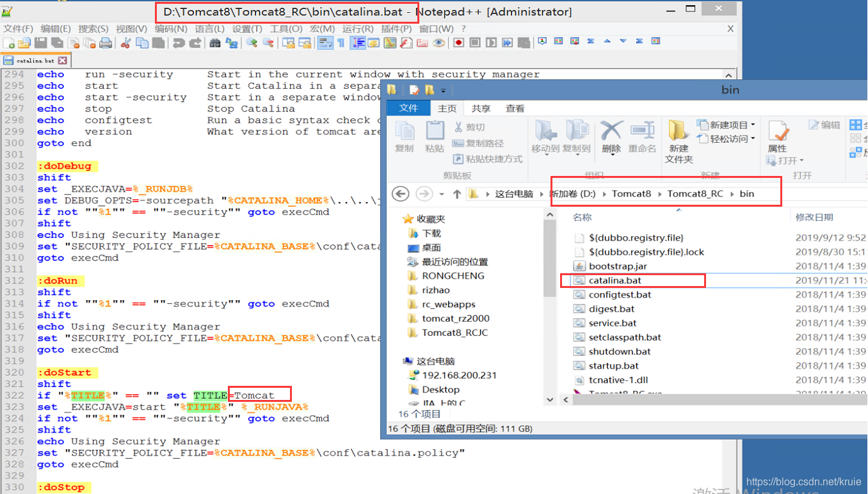Click the Playback macro icon
The image size is (868, 494).
pos(491,43)
